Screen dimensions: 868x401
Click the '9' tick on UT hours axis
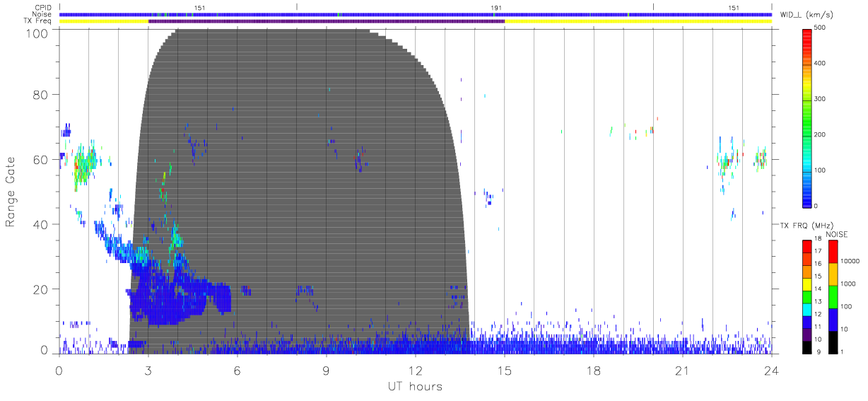click(x=327, y=371)
